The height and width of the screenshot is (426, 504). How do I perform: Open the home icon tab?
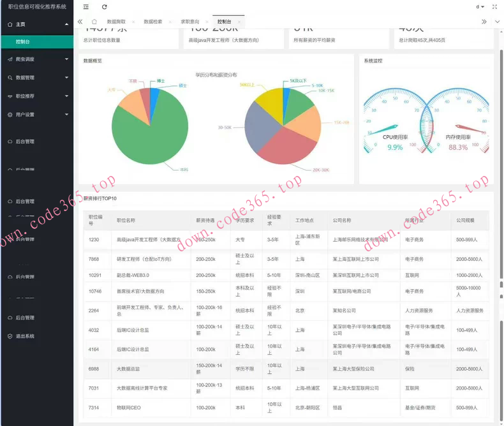click(x=94, y=22)
